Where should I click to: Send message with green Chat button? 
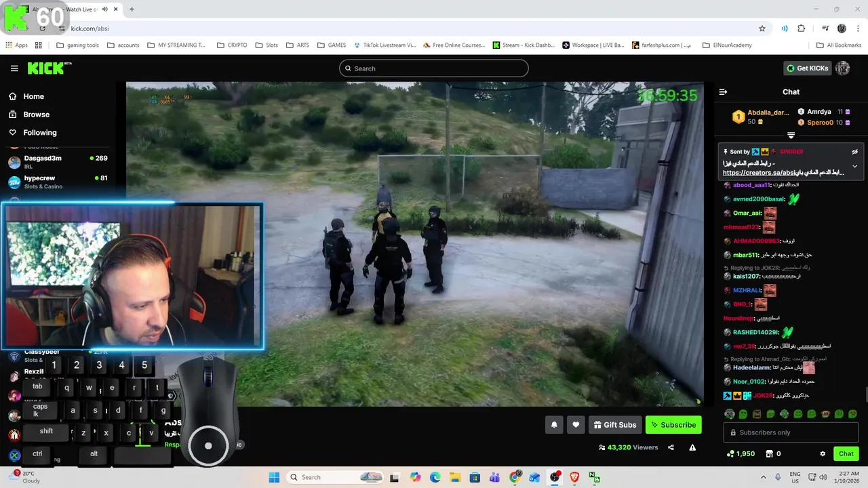pyautogui.click(x=846, y=453)
